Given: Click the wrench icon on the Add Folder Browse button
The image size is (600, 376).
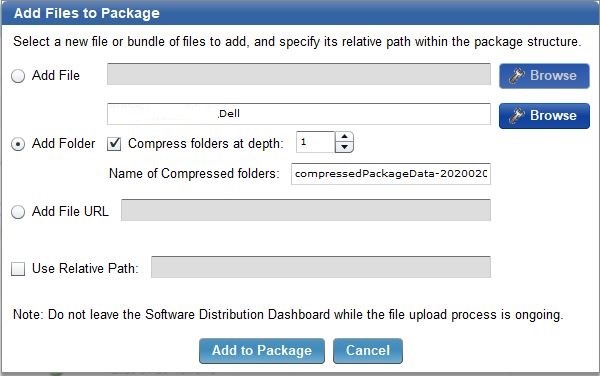Looking at the screenshot, I should click(x=517, y=116).
